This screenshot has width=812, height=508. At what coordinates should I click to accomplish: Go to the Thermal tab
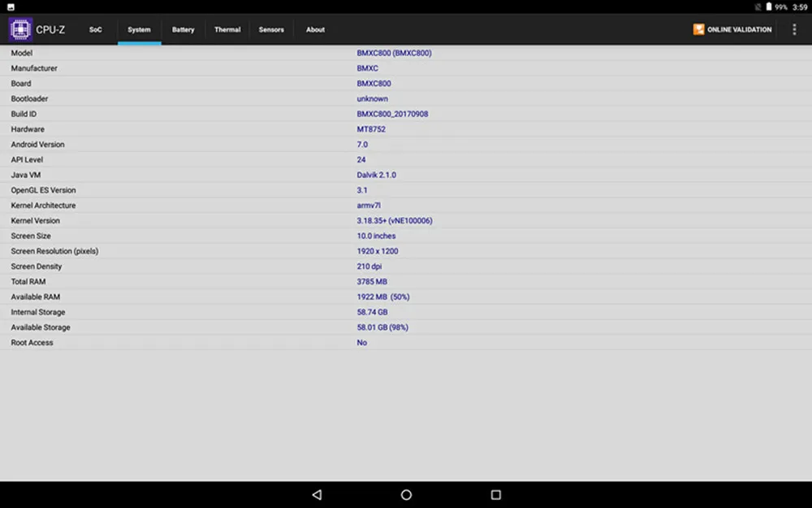coord(227,29)
